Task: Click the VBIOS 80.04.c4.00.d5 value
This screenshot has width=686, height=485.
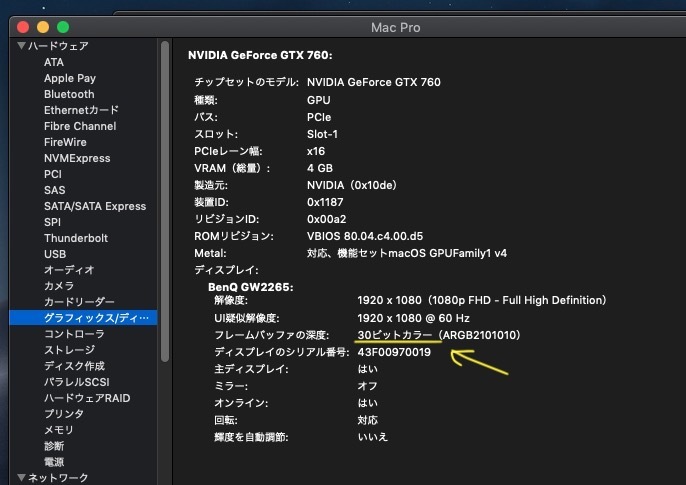Action: pyautogui.click(x=365, y=236)
